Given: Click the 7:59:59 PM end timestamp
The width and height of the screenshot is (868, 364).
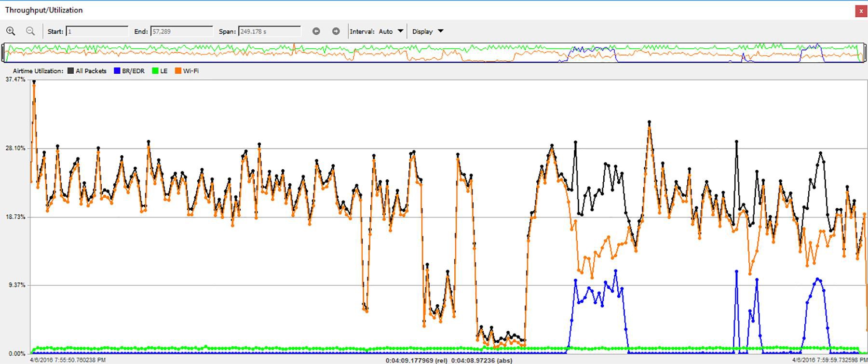Looking at the screenshot, I should (x=829, y=360).
